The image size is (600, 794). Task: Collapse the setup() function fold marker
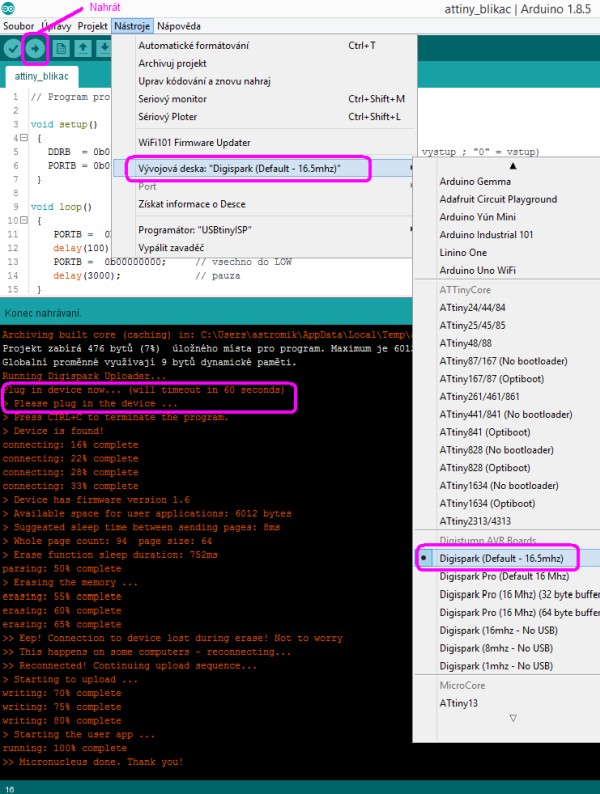[24, 138]
